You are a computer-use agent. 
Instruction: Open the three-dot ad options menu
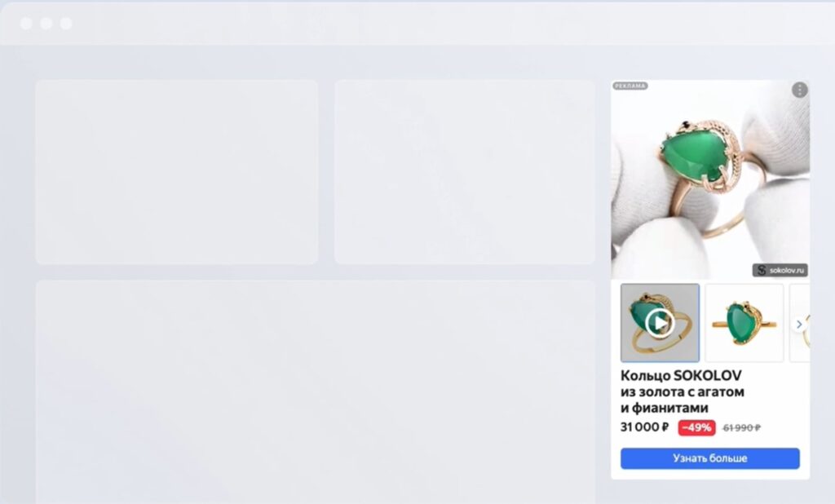pyautogui.click(x=799, y=90)
